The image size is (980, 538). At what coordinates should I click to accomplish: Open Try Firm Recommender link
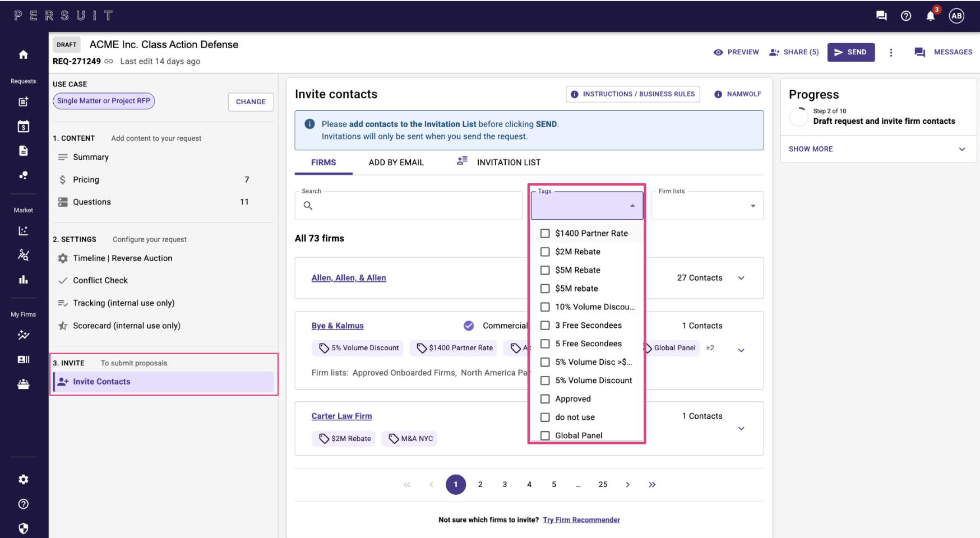tap(581, 520)
